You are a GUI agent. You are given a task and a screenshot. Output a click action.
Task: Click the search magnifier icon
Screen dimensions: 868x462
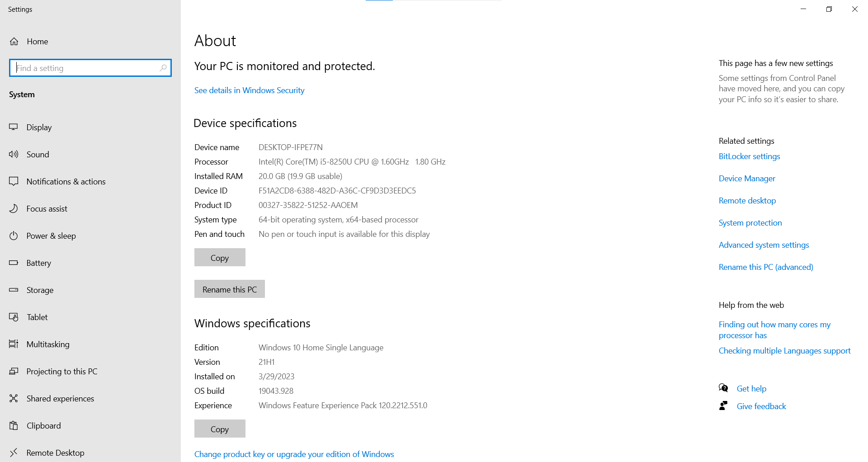163,68
